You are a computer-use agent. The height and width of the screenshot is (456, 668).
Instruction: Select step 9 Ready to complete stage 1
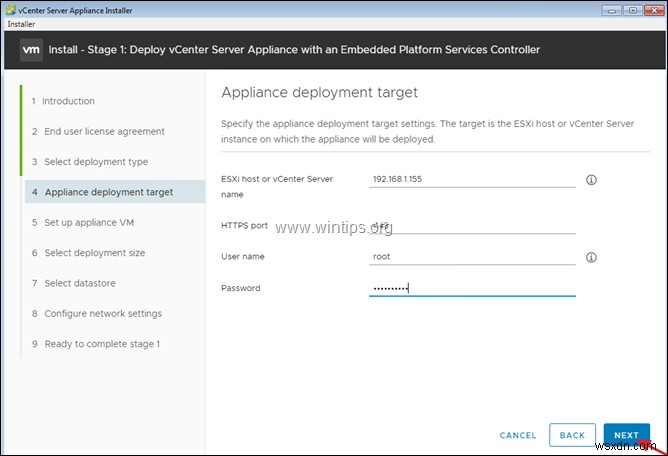point(96,343)
